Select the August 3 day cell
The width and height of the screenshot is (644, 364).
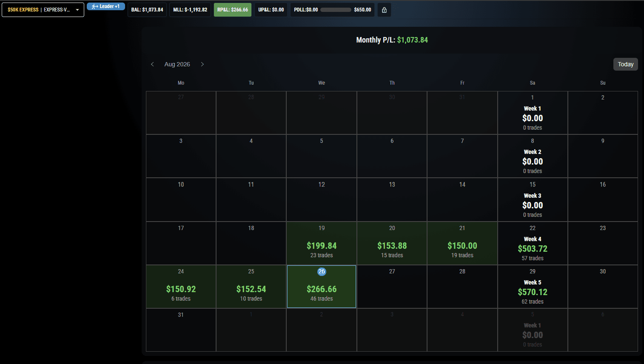coord(181,156)
